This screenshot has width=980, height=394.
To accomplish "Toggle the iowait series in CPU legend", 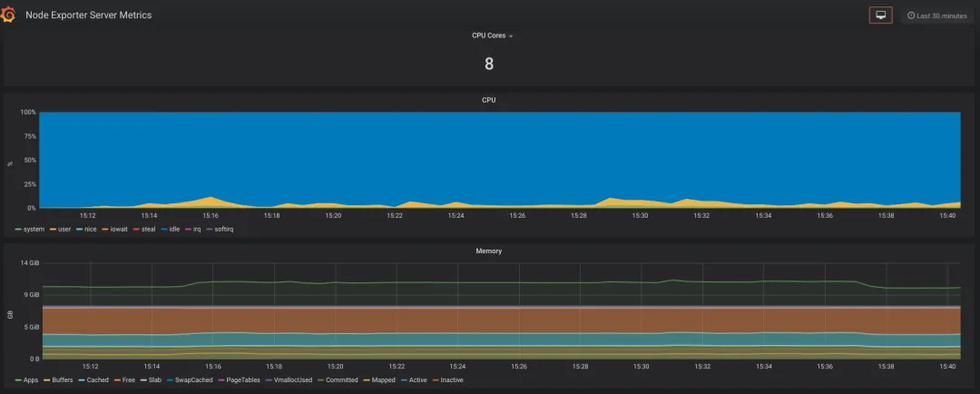I will tap(120, 229).
